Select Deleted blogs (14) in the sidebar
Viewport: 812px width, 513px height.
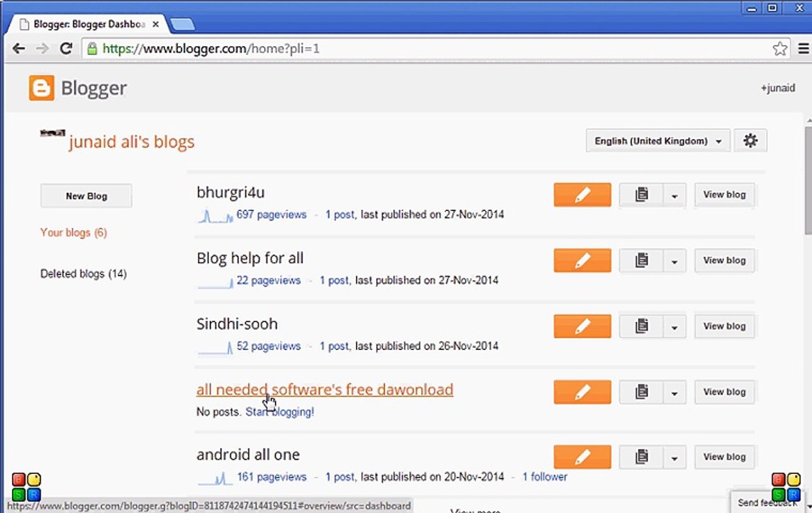click(83, 274)
